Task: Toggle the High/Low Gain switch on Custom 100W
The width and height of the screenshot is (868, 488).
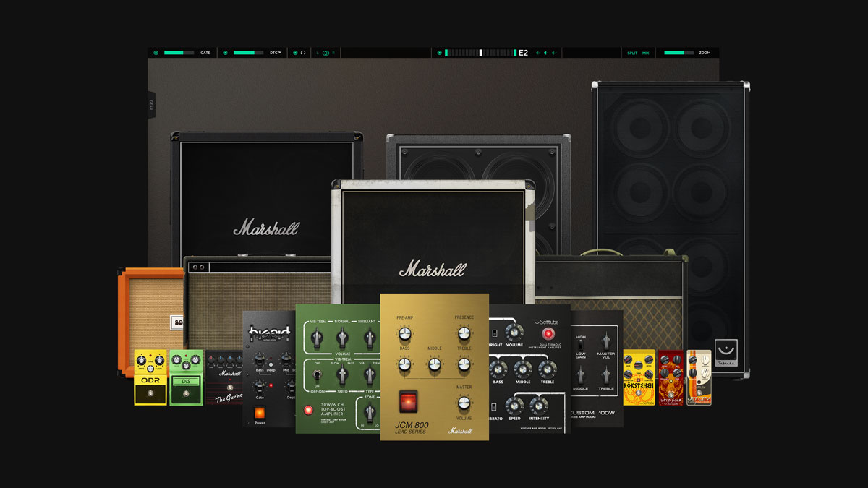Action: pos(581,343)
